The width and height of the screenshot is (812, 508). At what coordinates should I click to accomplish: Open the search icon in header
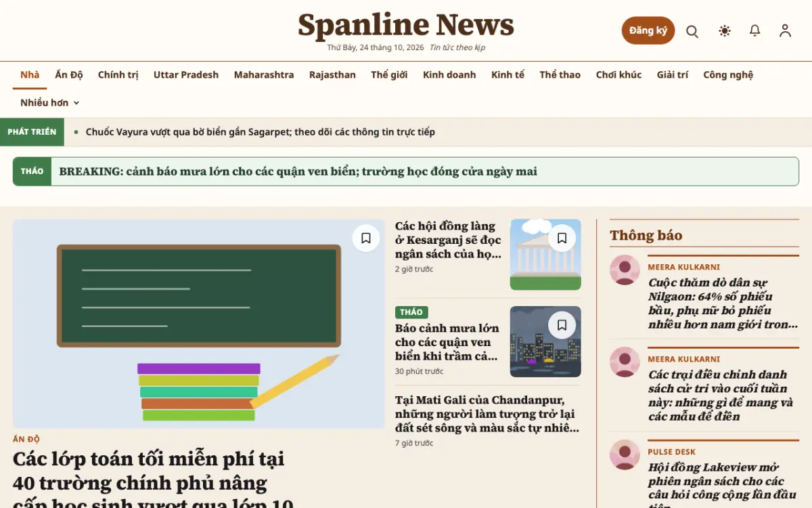(692, 31)
